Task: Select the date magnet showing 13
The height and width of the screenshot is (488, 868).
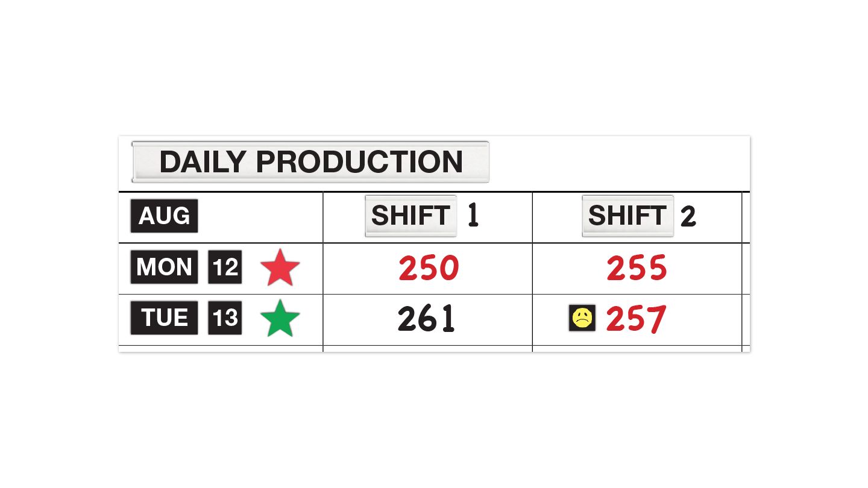Action: click(225, 318)
